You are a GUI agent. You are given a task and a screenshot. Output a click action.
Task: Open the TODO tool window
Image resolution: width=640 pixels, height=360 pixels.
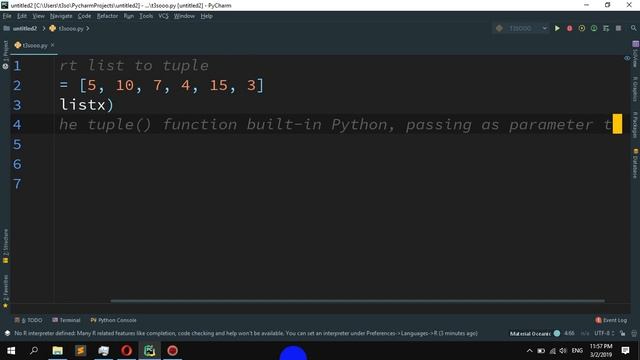click(29, 320)
